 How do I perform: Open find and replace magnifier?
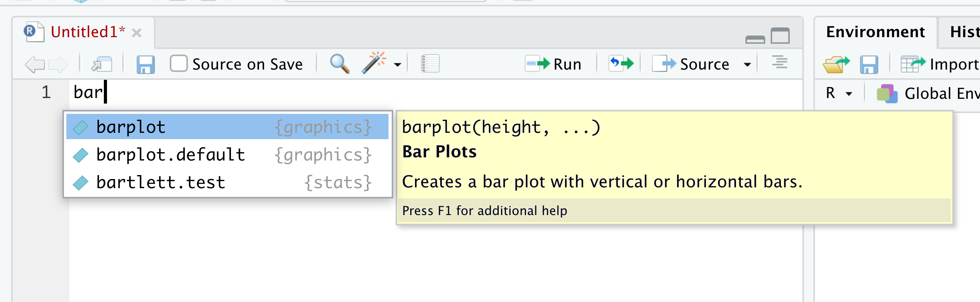(339, 64)
